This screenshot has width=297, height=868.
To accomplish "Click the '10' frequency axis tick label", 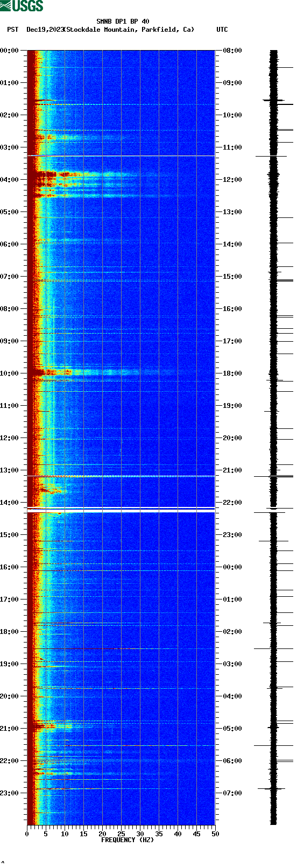I will [65, 834].
